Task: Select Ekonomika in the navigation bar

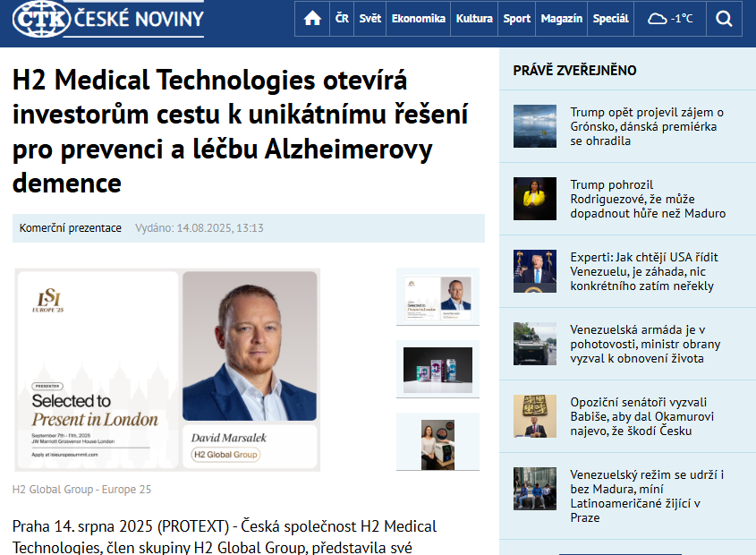Action: (418, 18)
